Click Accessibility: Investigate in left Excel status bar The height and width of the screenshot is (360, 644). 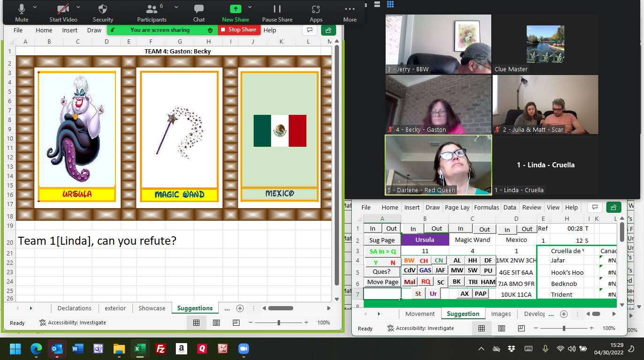[73, 322]
